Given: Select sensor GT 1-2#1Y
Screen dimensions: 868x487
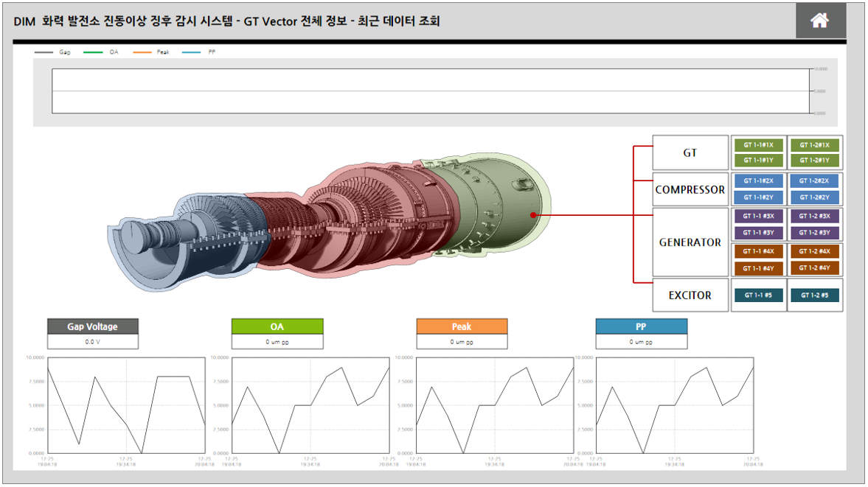Looking at the screenshot, I should click(814, 161).
